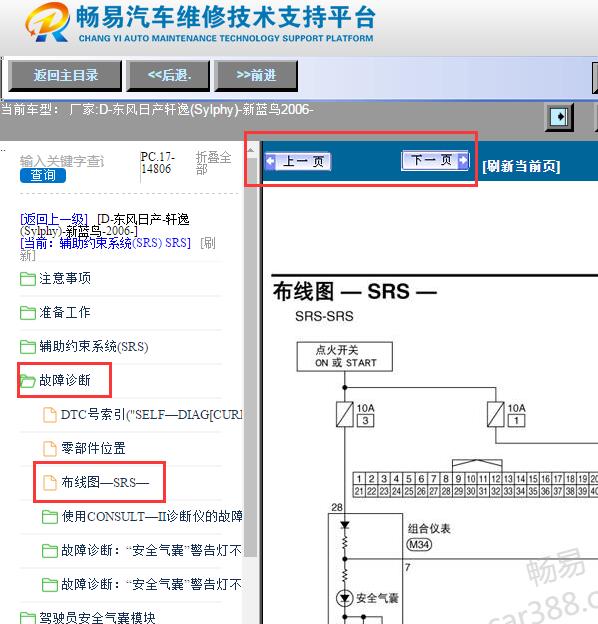
Task: Click PC.17-14806 text
Action: (158, 163)
